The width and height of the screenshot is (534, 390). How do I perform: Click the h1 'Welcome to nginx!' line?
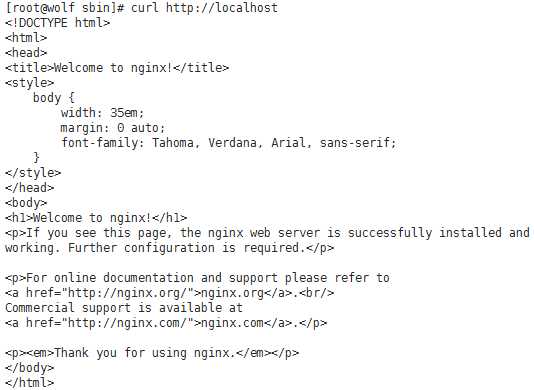(x=96, y=218)
